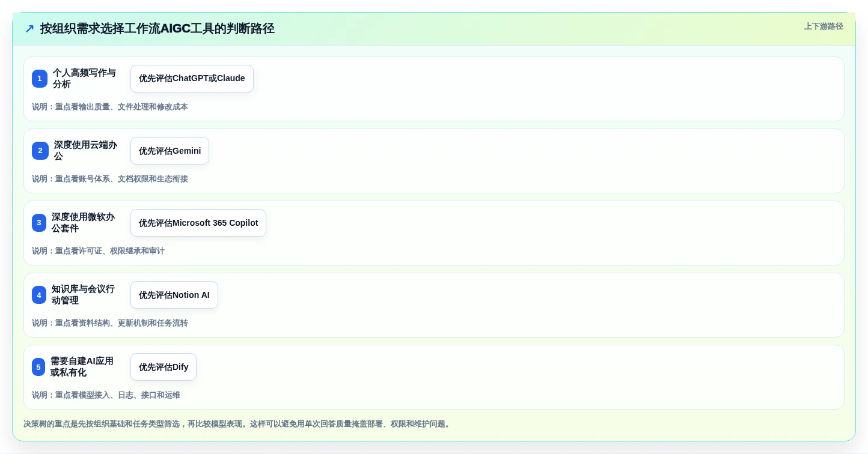Screen dimensions: 868x454
Task: Click step number 3 badge
Action: (39, 223)
